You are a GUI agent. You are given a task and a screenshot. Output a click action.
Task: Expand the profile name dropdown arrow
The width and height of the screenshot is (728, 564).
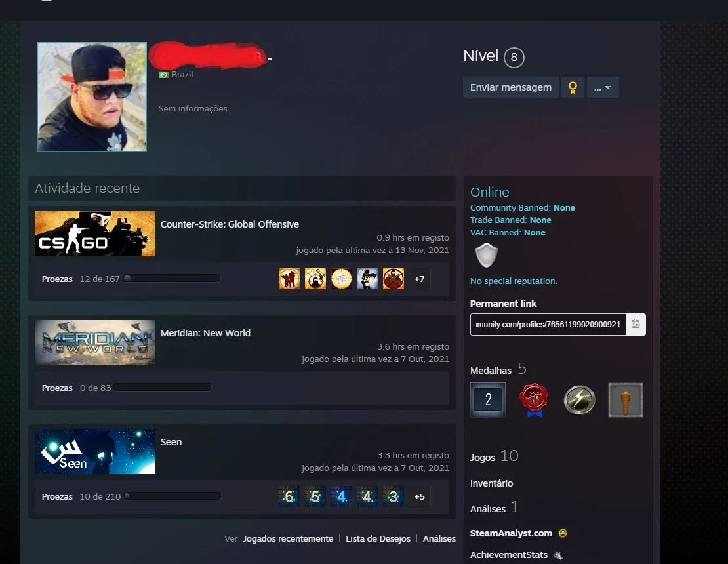pyautogui.click(x=270, y=59)
